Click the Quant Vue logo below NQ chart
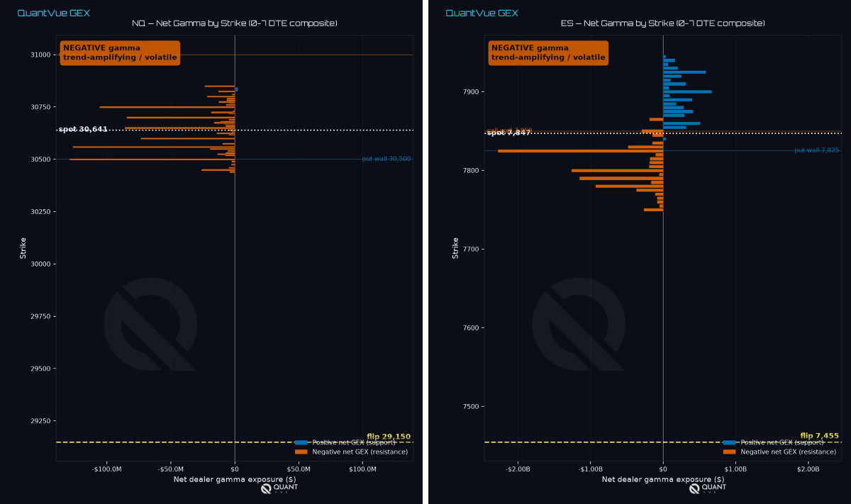851x504 pixels. click(279, 488)
